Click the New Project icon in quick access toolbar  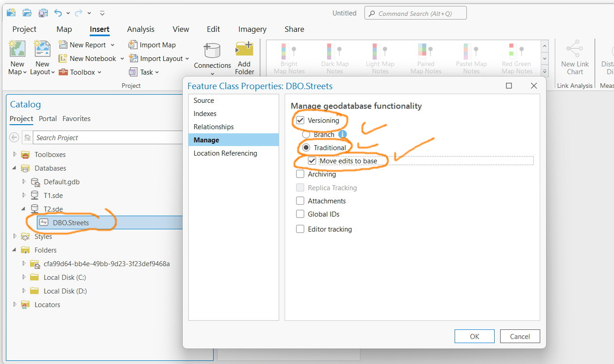[11, 13]
